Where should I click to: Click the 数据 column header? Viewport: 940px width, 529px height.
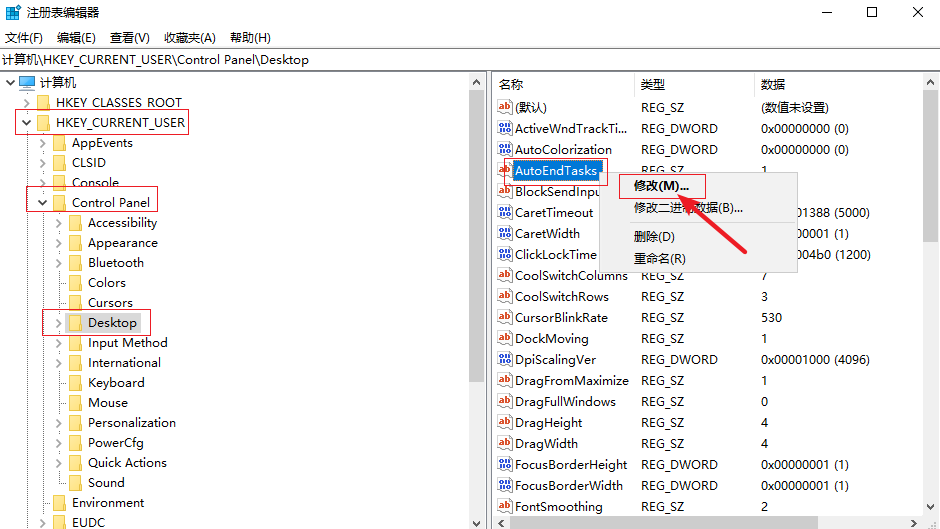[773, 85]
